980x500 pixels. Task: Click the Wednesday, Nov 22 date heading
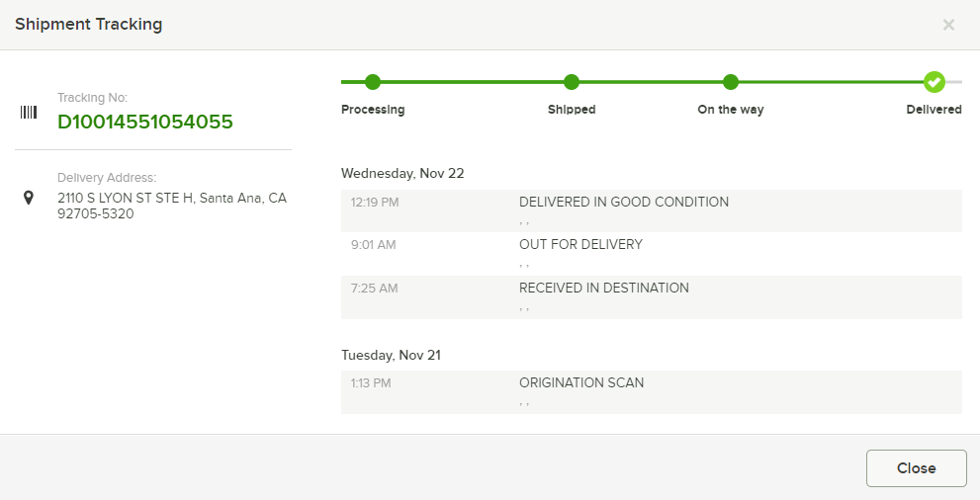pyautogui.click(x=402, y=174)
